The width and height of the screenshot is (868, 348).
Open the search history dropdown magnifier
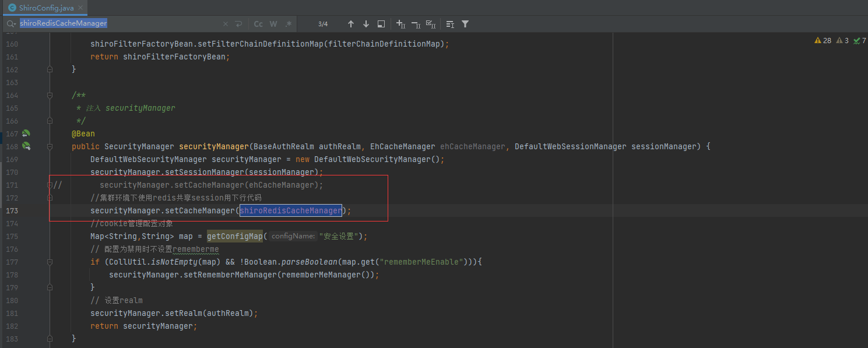coord(11,24)
